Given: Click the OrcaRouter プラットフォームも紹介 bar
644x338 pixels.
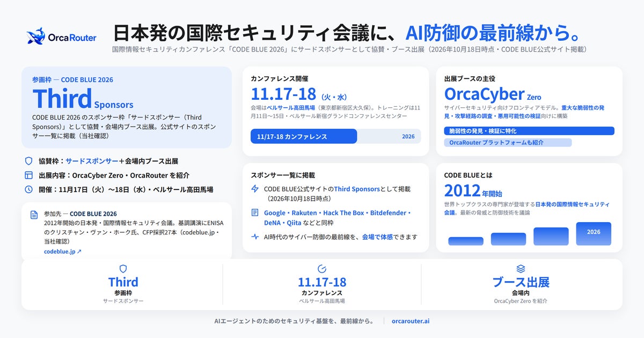Looking at the screenshot, I should point(508,143).
